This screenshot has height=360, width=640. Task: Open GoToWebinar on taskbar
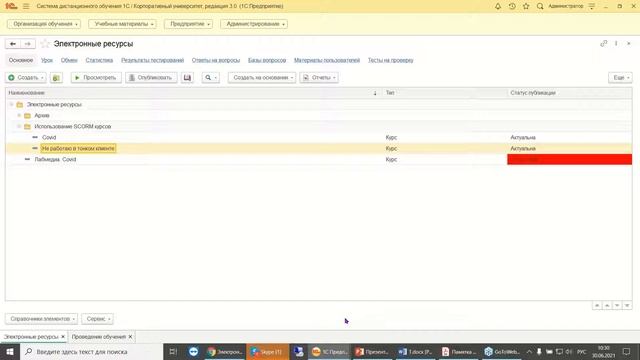pyautogui.click(x=502, y=351)
